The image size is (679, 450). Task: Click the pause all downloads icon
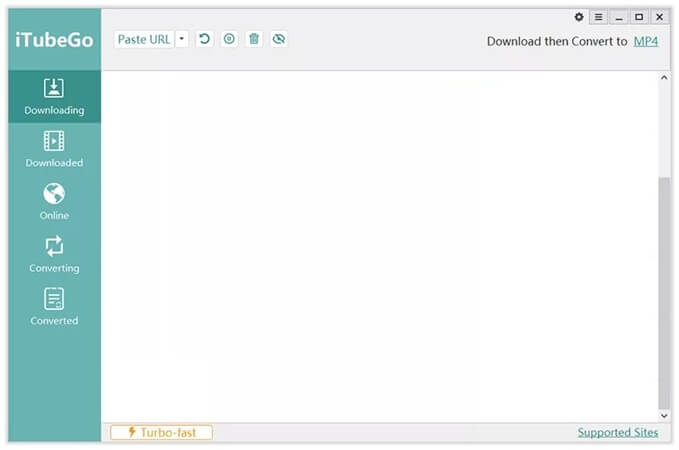[x=229, y=39]
